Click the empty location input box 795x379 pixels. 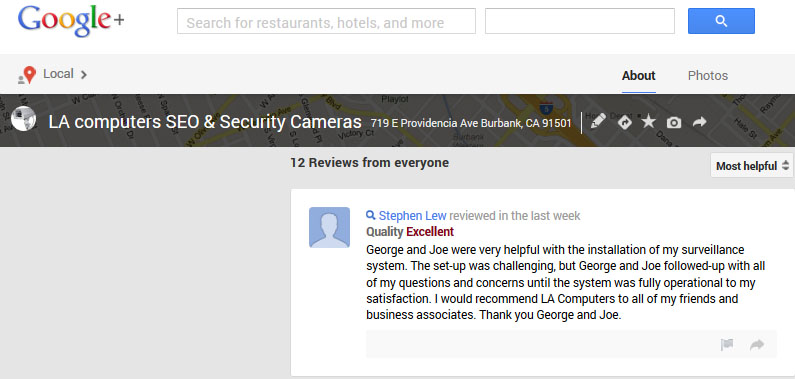tap(580, 21)
